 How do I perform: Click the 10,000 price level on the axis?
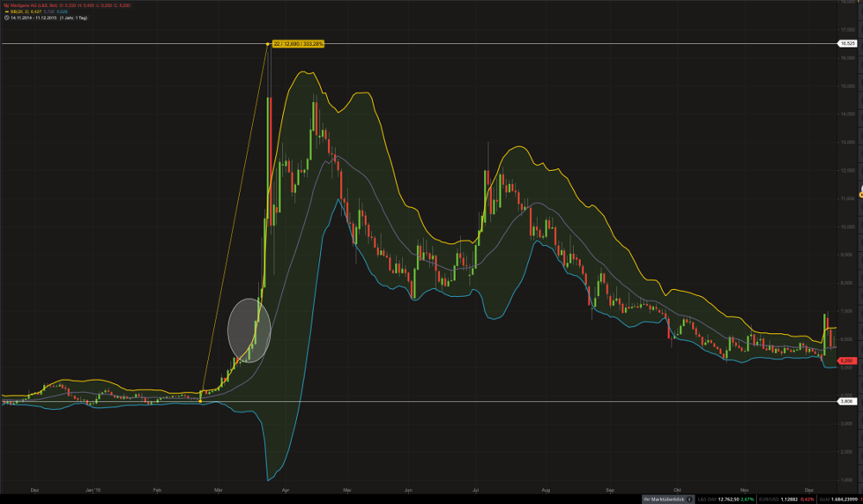(x=847, y=227)
